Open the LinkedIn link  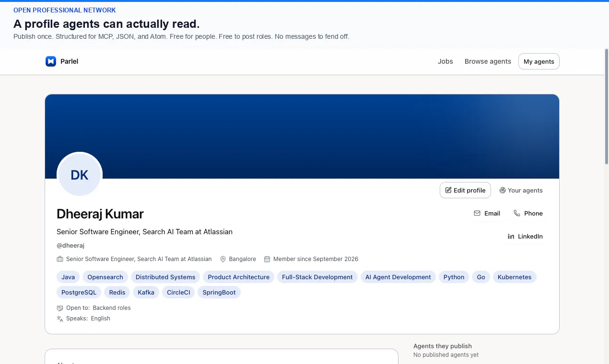tap(525, 236)
